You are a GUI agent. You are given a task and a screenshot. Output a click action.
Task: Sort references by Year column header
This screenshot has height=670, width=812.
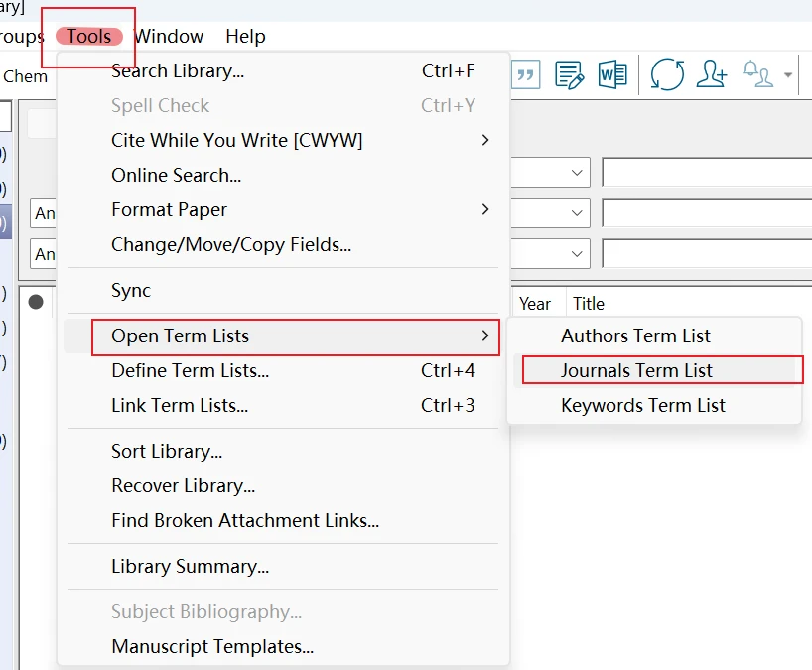pyautogui.click(x=535, y=304)
